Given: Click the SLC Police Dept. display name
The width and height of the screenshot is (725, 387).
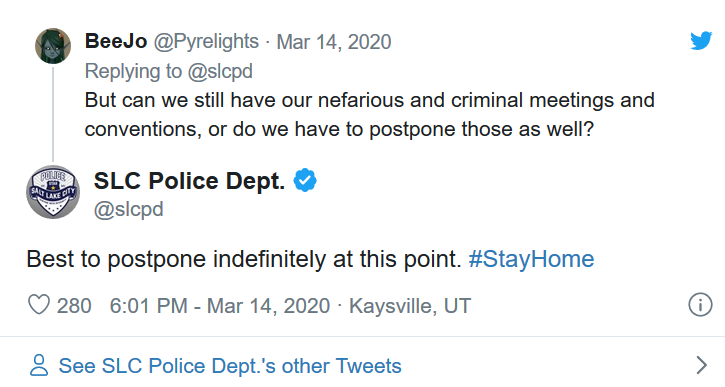Looking at the screenshot, I should point(189,180).
